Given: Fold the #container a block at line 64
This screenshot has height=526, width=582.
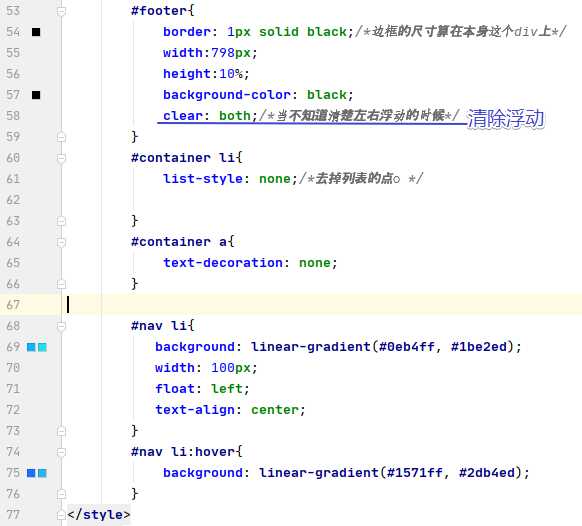Looking at the screenshot, I should 61,242.
